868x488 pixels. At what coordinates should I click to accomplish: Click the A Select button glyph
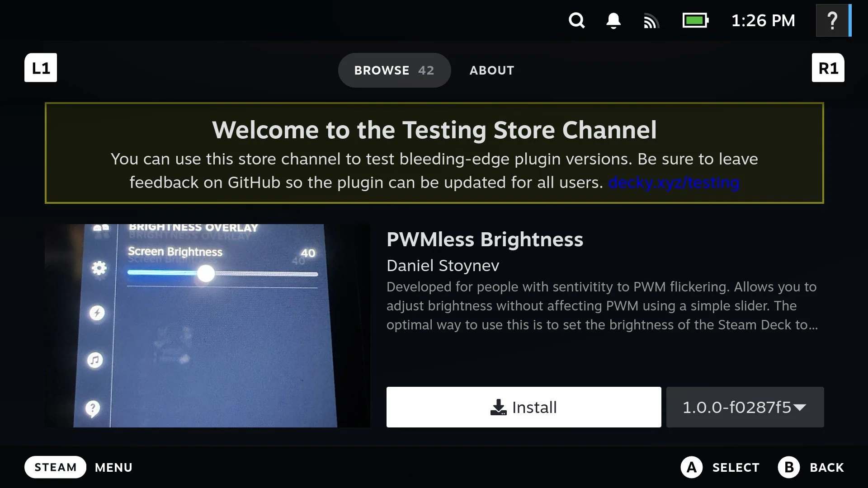(x=691, y=467)
